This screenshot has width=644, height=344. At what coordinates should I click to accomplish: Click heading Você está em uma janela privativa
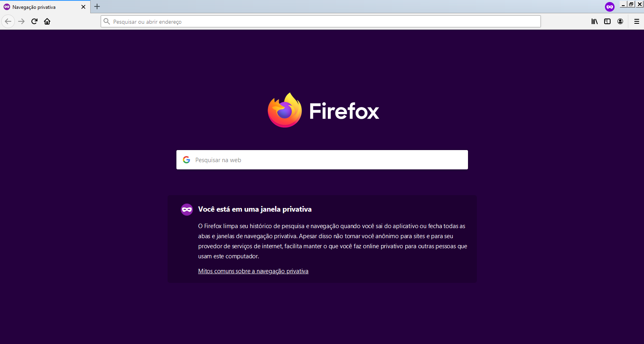pyautogui.click(x=255, y=209)
